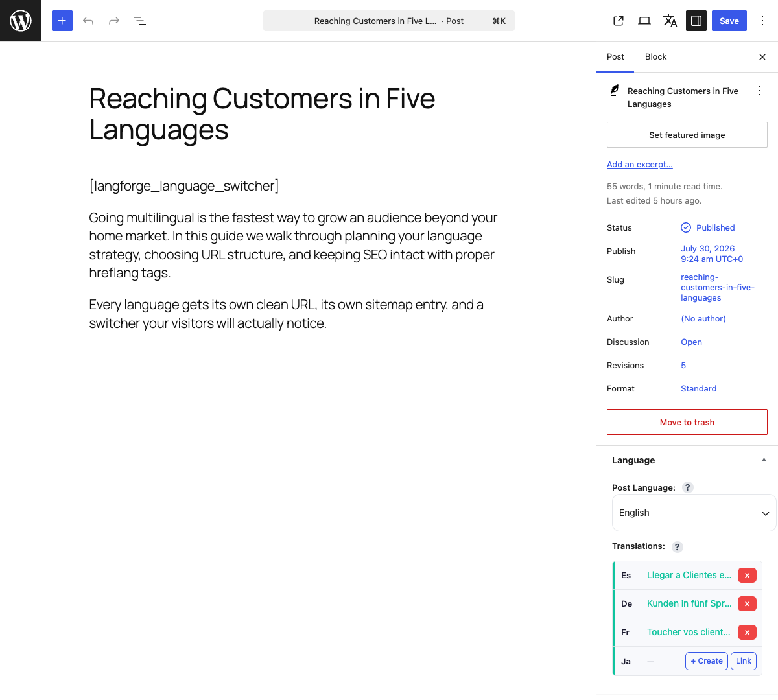This screenshot has height=700, width=778.
Task: Select the langforge_language_switcher shortcode block
Action: click(x=184, y=186)
